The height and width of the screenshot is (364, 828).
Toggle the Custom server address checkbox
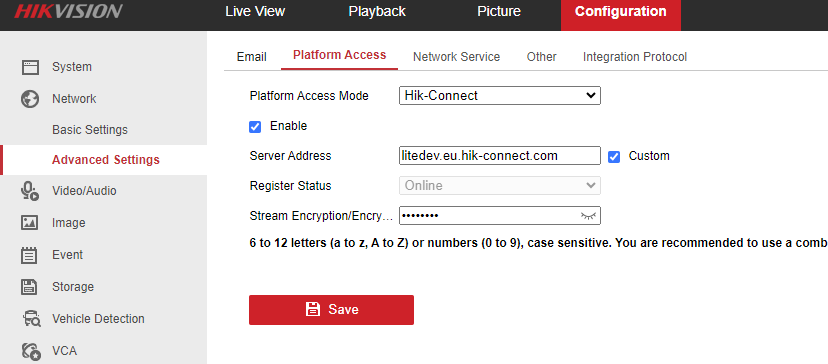614,156
